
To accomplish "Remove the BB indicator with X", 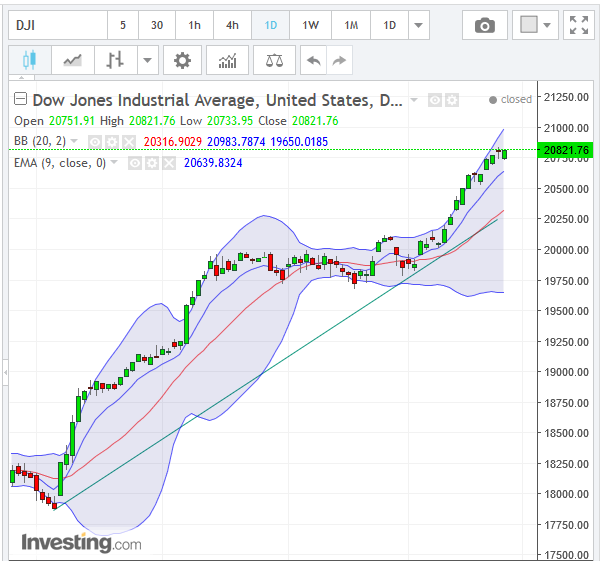I will click(x=129, y=142).
